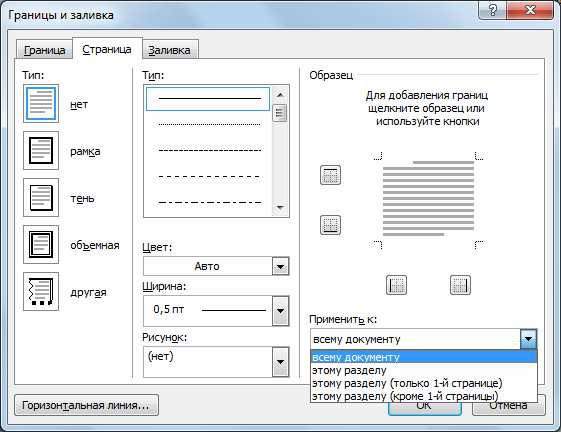Open the Рисунок art dropdown arrow
The height and width of the screenshot is (432, 561).
(280, 362)
